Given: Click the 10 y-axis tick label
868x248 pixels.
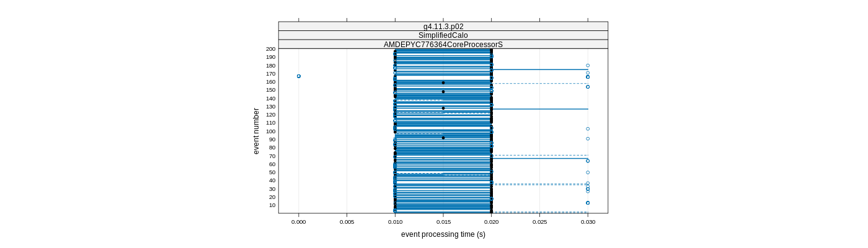Looking at the screenshot, I should click(272, 205).
